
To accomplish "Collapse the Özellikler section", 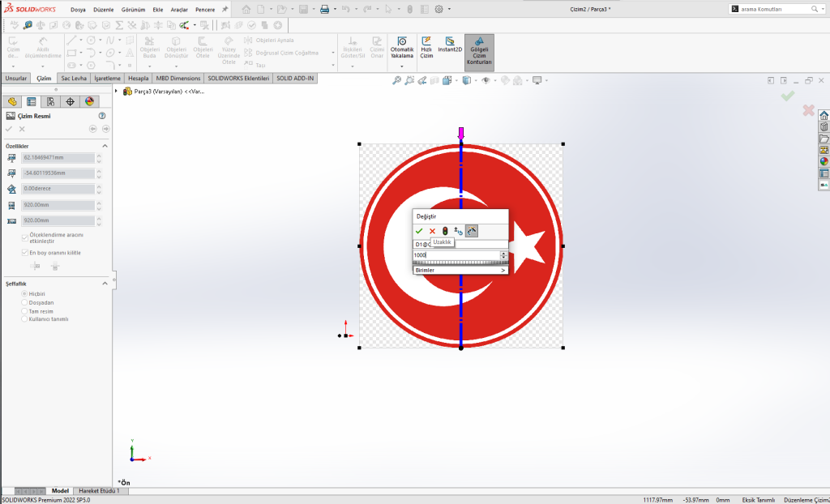I will [x=105, y=145].
